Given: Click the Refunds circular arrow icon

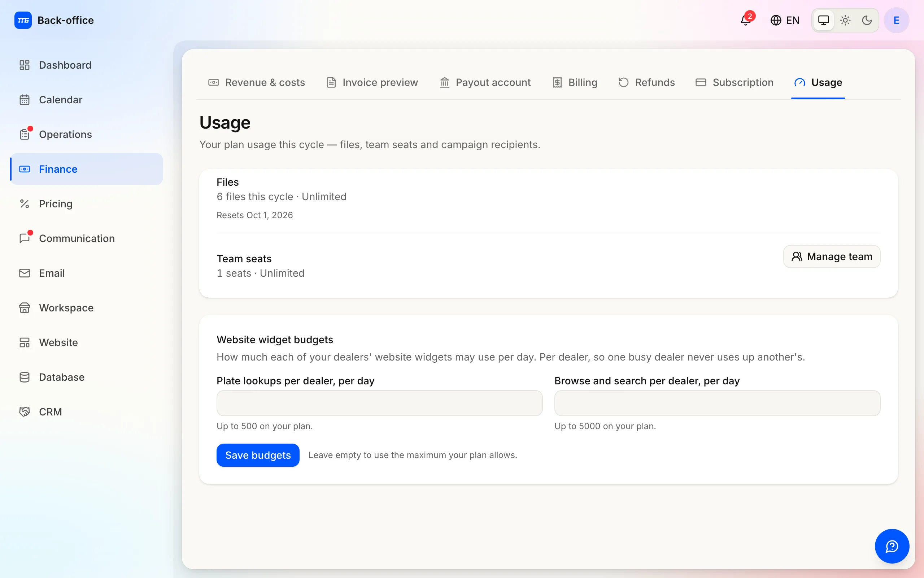Looking at the screenshot, I should tap(623, 83).
